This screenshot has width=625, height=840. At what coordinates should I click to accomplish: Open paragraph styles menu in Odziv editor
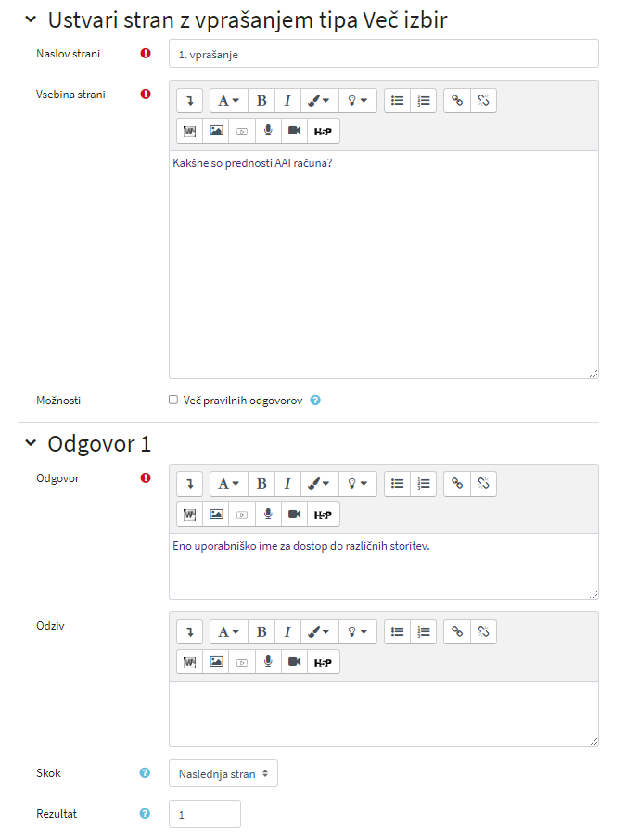229,631
